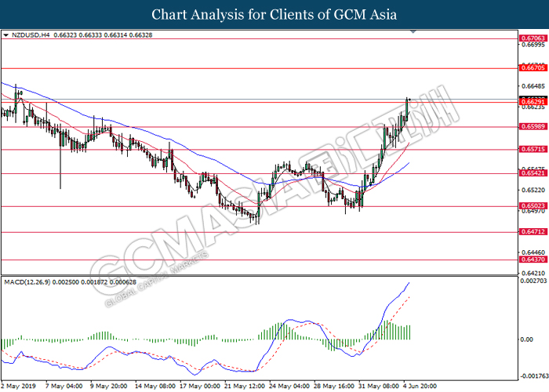Screen dimensions: 549x392
Task: Select the 0.66705 red price level tag
Action: click(x=531, y=68)
